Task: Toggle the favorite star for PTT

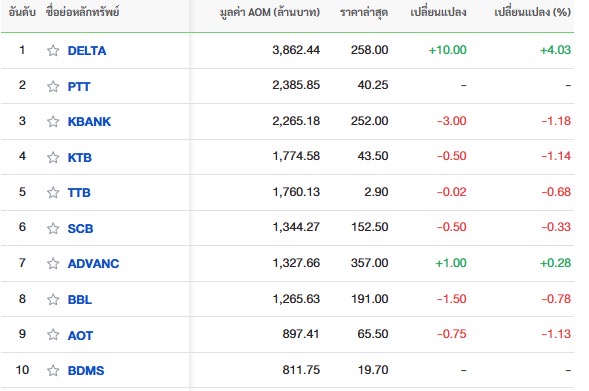Action: [53, 86]
